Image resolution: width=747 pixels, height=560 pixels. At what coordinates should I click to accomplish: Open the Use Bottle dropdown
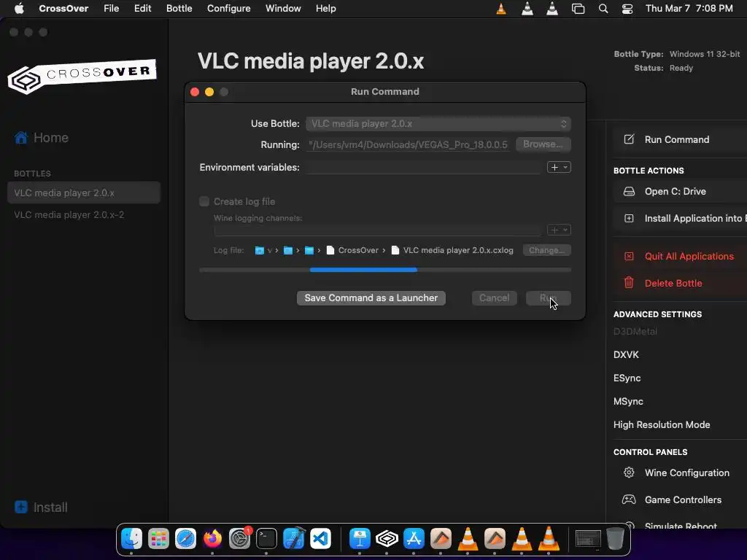point(438,124)
